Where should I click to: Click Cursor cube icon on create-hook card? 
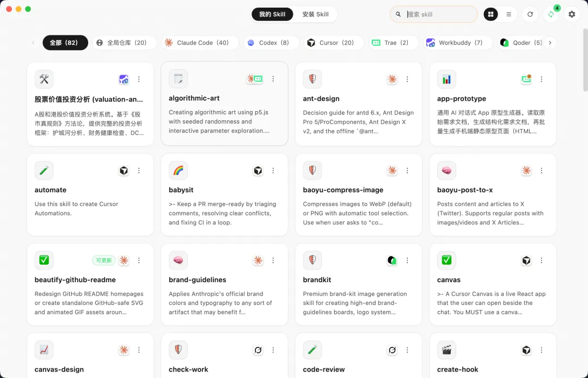tap(526, 350)
